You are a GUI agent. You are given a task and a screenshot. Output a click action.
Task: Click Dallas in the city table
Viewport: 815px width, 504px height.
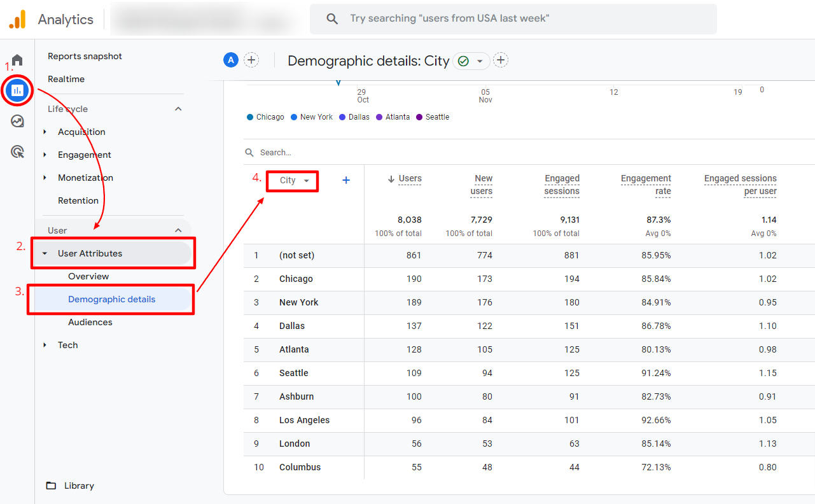pos(292,326)
